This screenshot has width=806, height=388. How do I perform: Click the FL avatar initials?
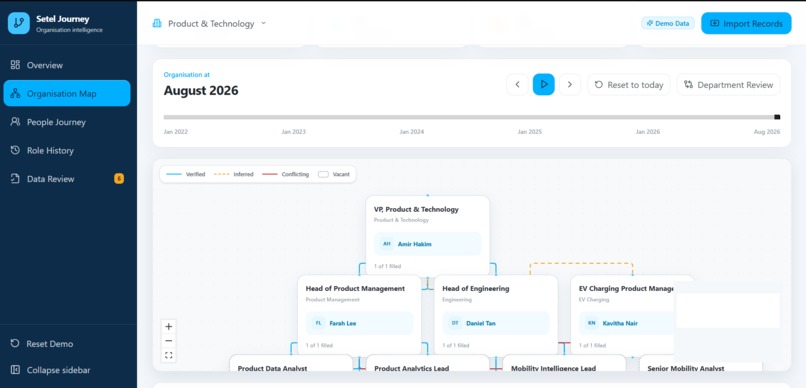[x=318, y=323]
